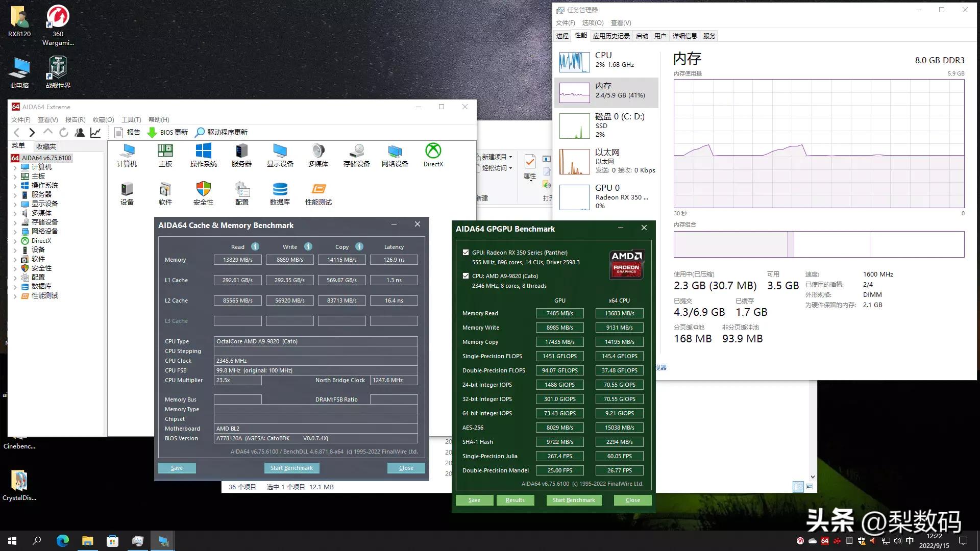The width and height of the screenshot is (980, 551).
Task: Expand the 存储设备 node in the sidebar tree
Action: tap(16, 222)
